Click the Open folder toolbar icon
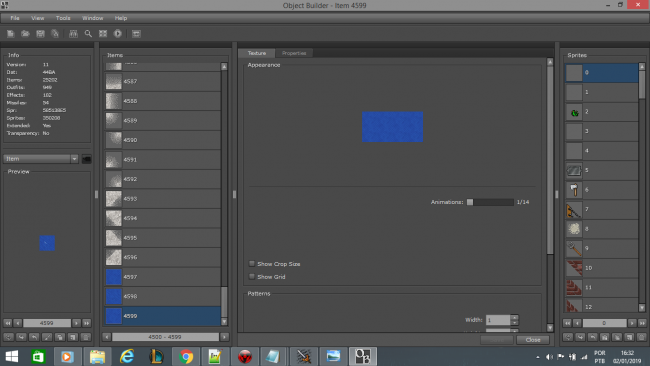This screenshot has width=650, height=366. coord(25,34)
